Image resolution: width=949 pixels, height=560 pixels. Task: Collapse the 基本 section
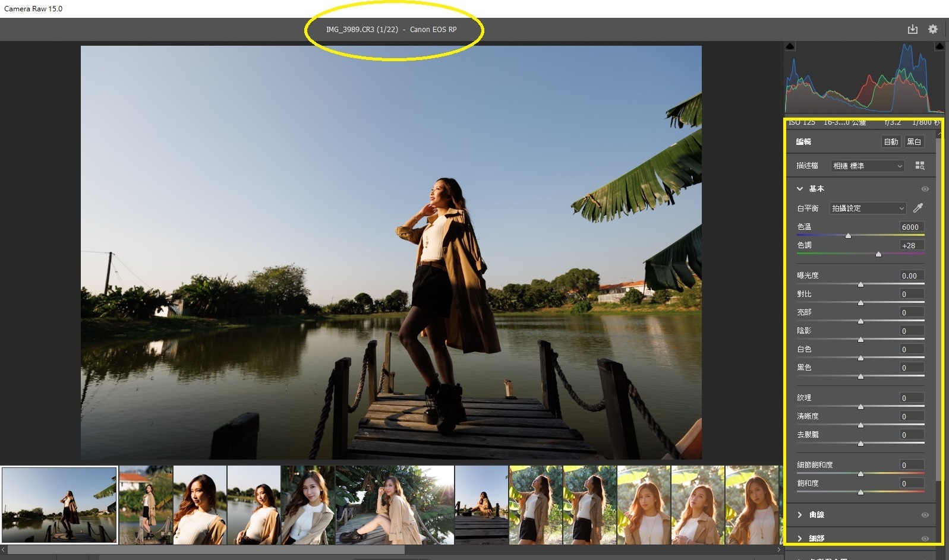coord(800,189)
